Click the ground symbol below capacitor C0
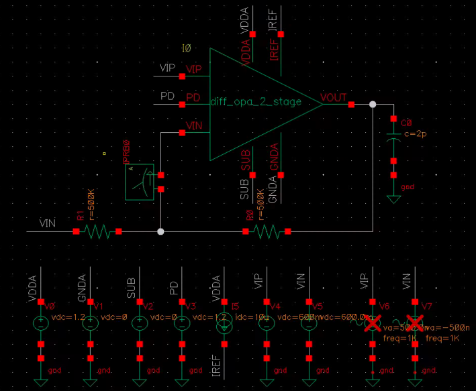Screen dimensions: 476x392 coord(394,199)
